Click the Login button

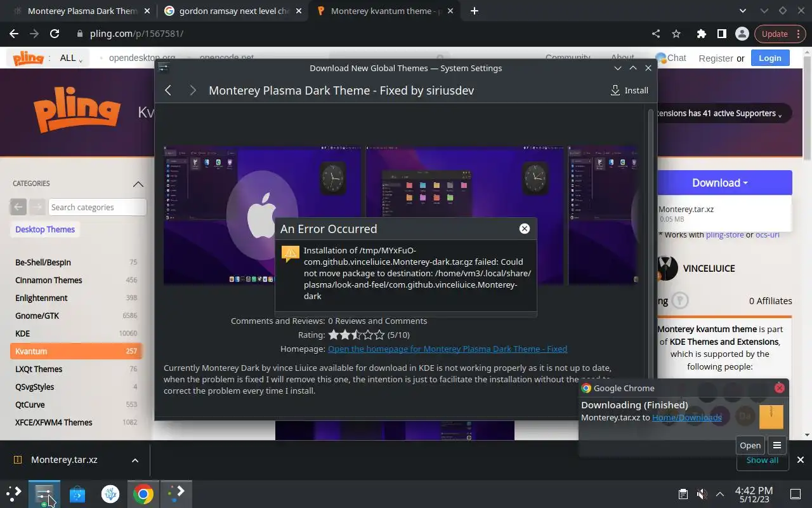point(769,58)
